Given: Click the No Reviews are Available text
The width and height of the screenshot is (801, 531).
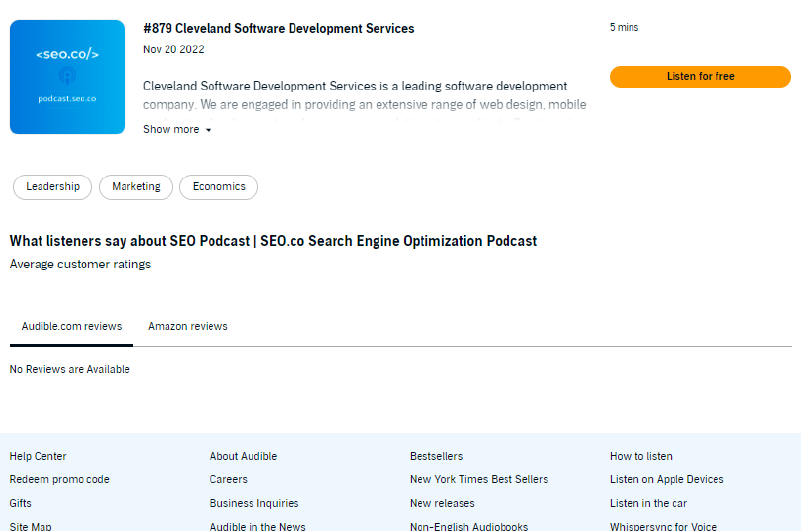Looking at the screenshot, I should [x=69, y=370].
